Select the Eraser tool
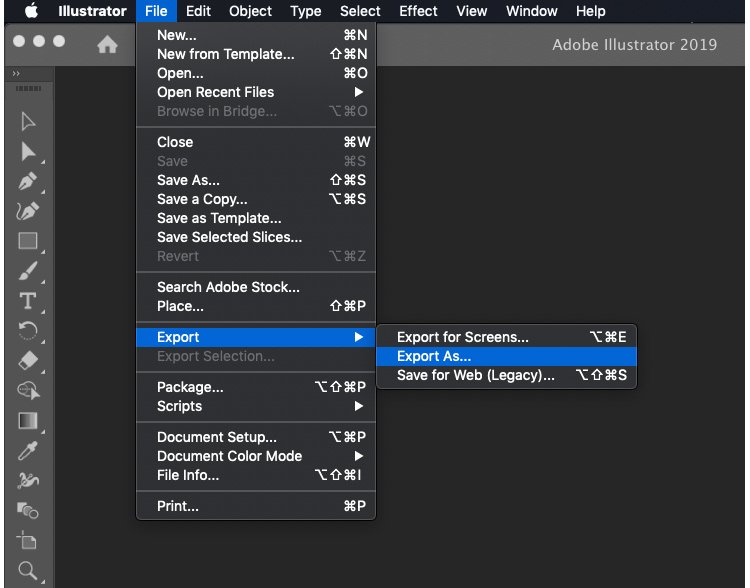750x588 pixels. click(28, 360)
